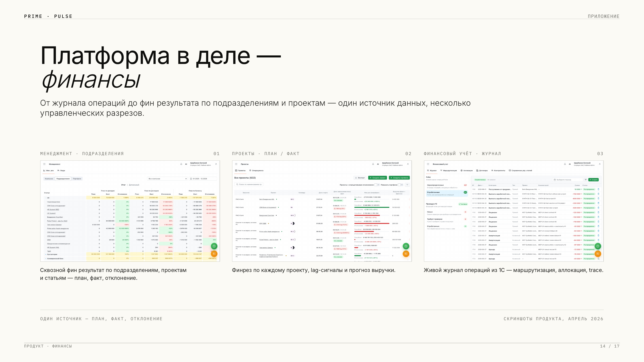The width and height of the screenshot is (644, 362).
Task: Click user profile icon in Менеджмент screenshot
Action: 216,164
